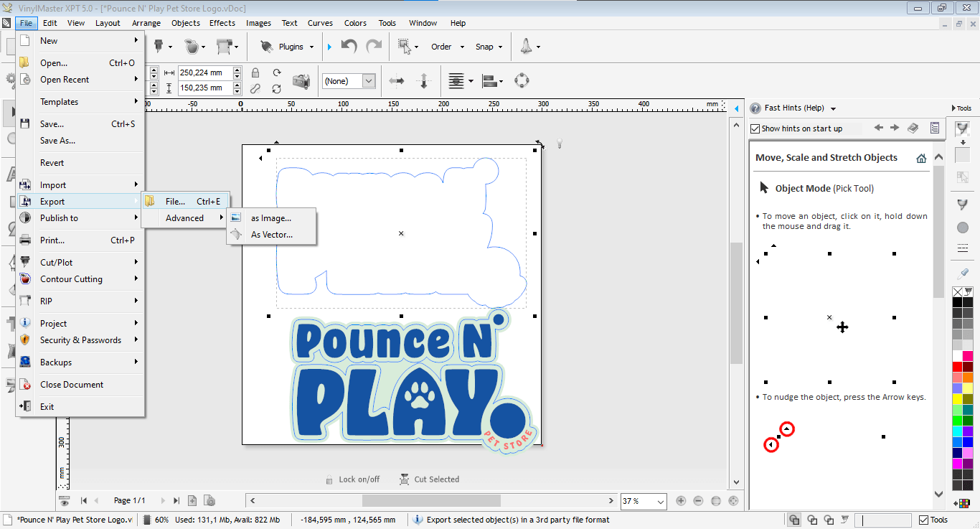This screenshot has width=980, height=529.
Task: Go to last page navigation button
Action: coord(176,500)
